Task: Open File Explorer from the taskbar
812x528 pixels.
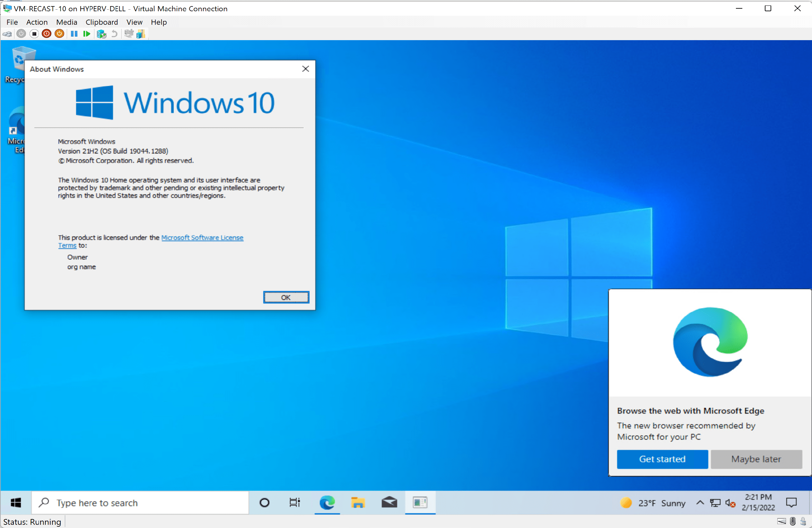Action: coord(358,503)
